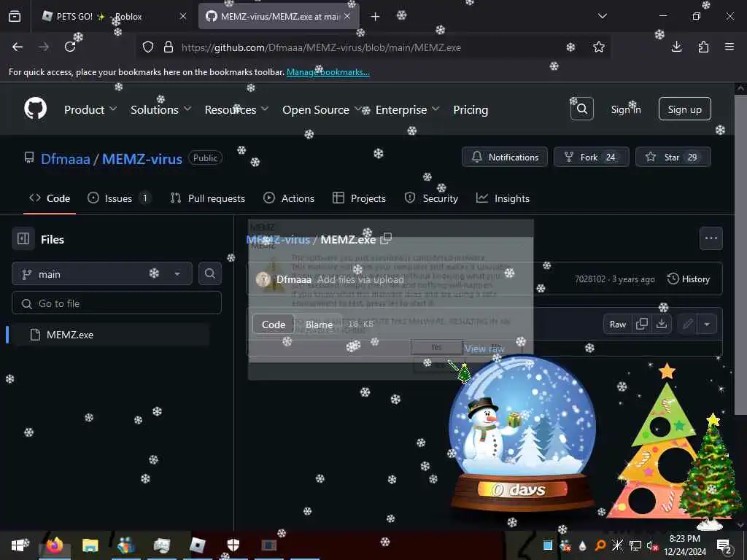Screen dimensions: 747x560
Task: Click the View raw link
Action: (484, 349)
